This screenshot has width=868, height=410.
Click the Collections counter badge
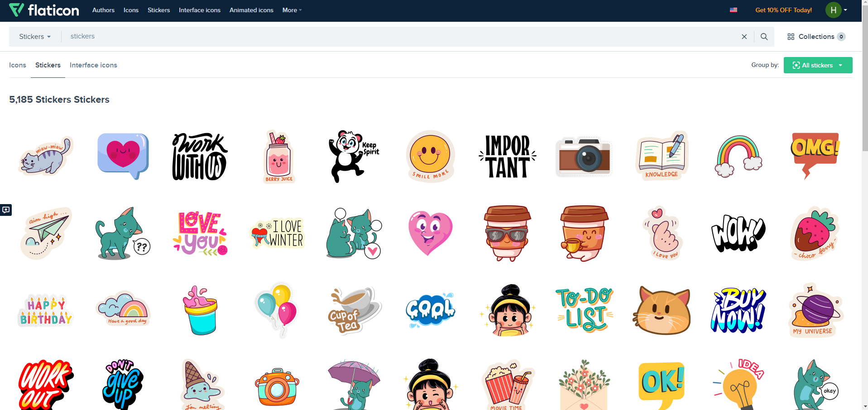click(841, 37)
